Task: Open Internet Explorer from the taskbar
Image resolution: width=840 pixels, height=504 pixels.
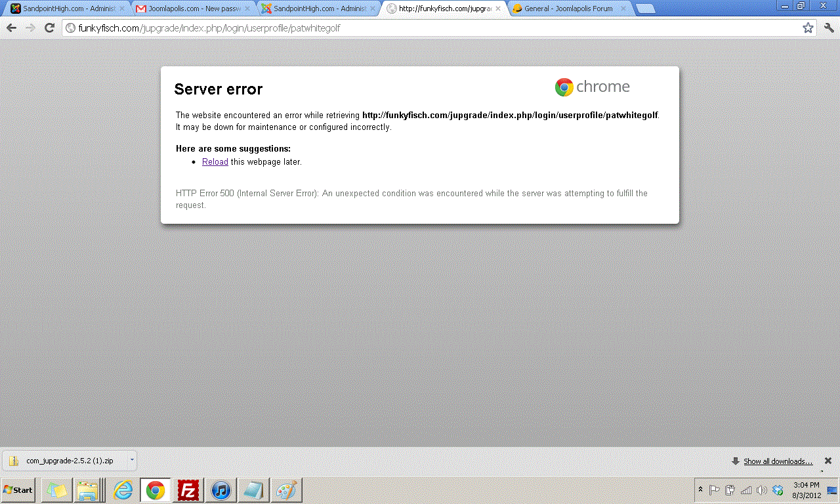Action: click(x=123, y=490)
